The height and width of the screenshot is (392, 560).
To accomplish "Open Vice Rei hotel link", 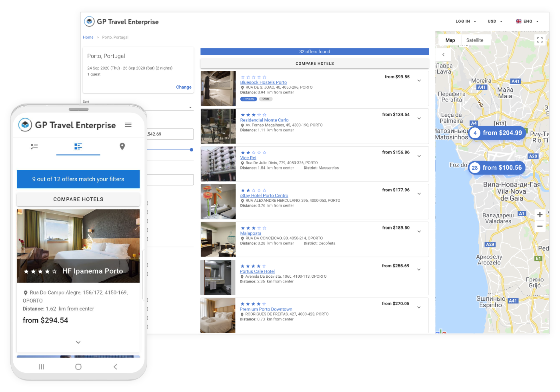I will (248, 158).
